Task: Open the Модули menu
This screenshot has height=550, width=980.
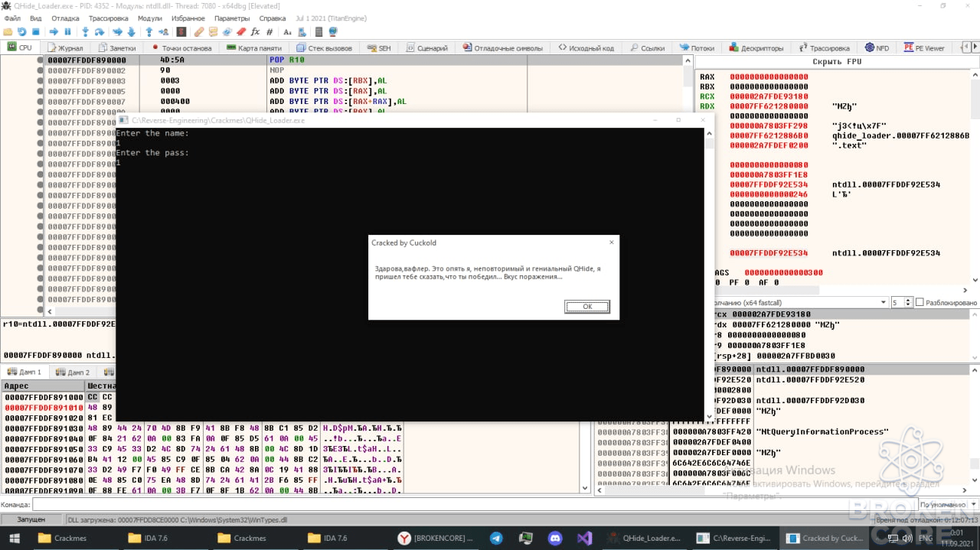Action: click(x=150, y=18)
